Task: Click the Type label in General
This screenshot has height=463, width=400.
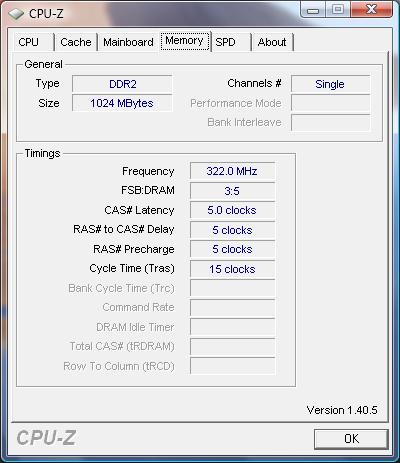Action: [47, 83]
